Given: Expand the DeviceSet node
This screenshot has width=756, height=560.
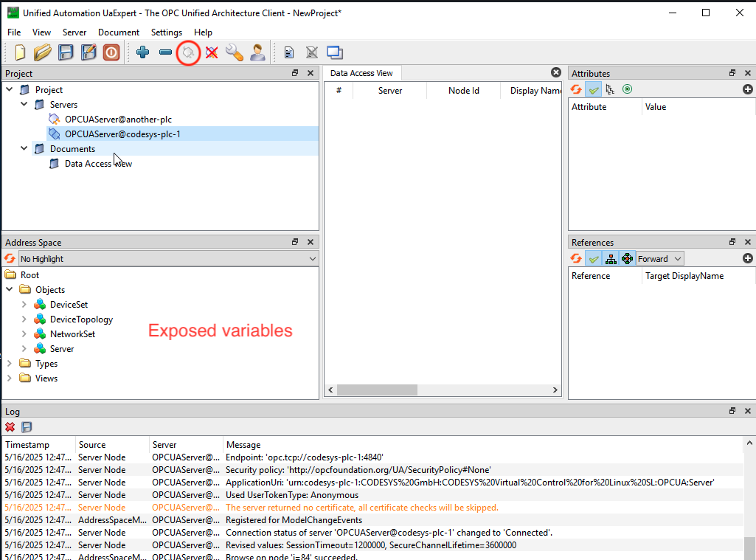Looking at the screenshot, I should click(24, 305).
